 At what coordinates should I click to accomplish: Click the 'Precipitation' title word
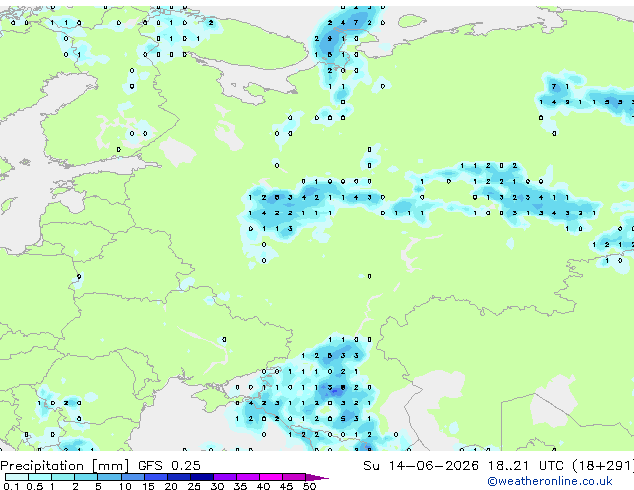(42, 466)
